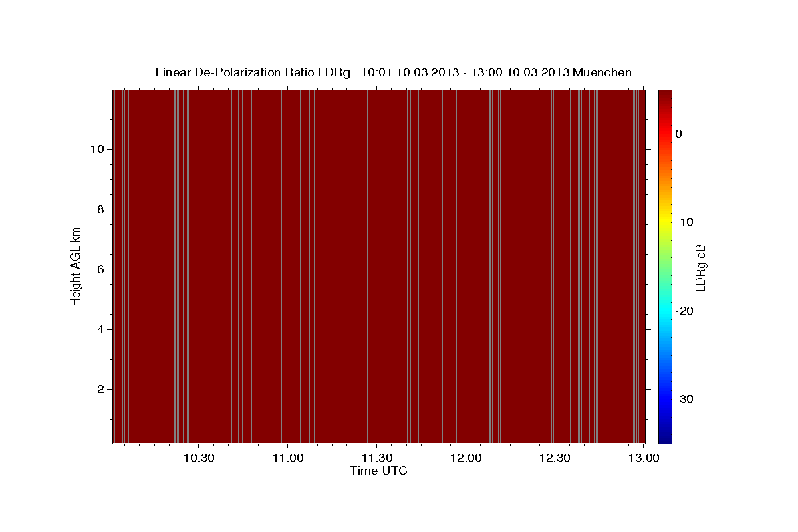Image resolution: width=798 pixels, height=532 pixels.
Task: Click the plot title 'Linear De-Polarization Ratio LDRg'
Action: point(252,72)
